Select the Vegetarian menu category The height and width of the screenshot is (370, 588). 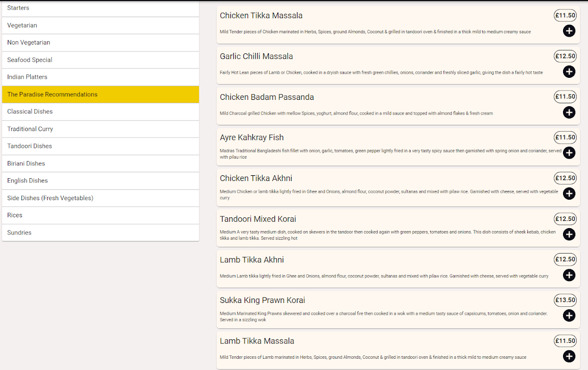pos(100,25)
